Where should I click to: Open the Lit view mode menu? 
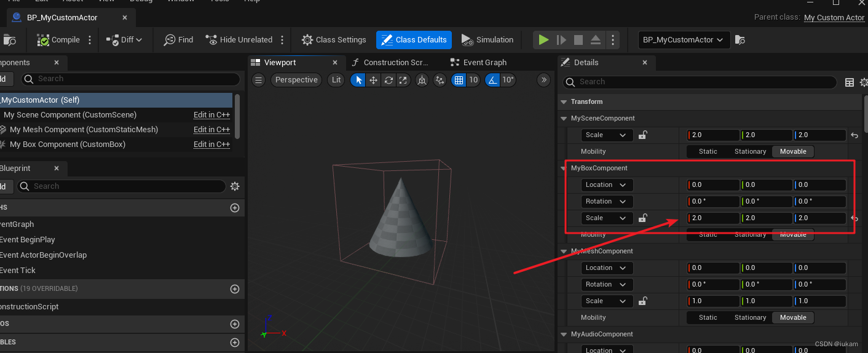tap(336, 80)
